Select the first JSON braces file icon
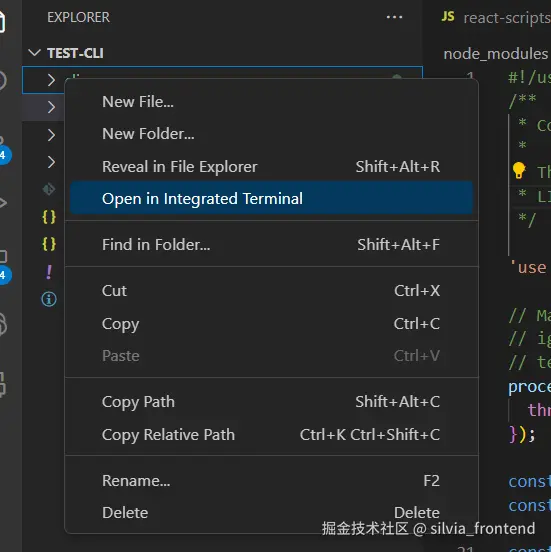Image resolution: width=551 pixels, height=552 pixels. point(49,217)
